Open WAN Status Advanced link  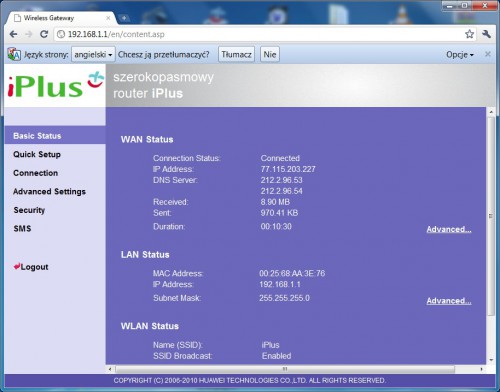point(449,229)
